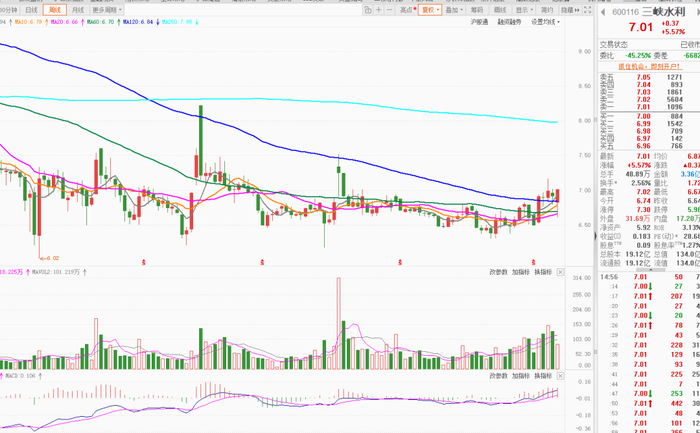Switch to the 月线 monthly chart tab
This screenshot has width=700, height=433.
[x=78, y=10]
